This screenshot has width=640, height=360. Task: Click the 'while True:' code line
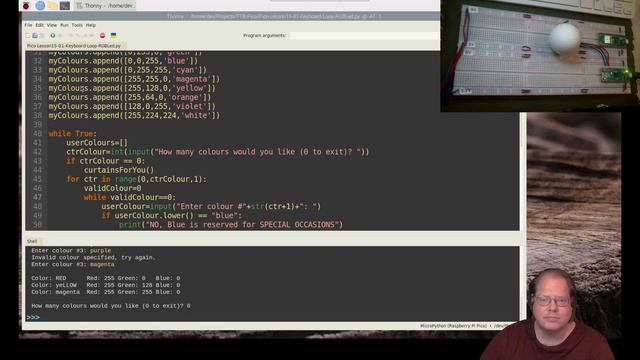[x=72, y=133]
